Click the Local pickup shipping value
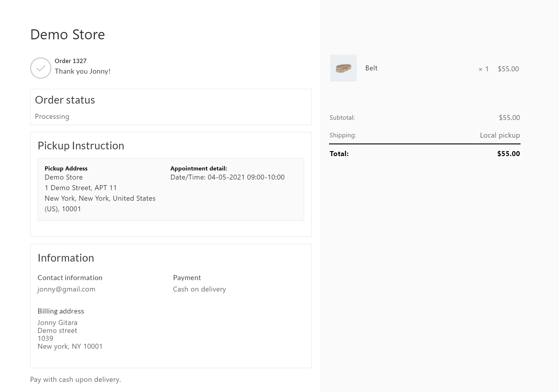This screenshot has width=559, height=392. click(499, 135)
